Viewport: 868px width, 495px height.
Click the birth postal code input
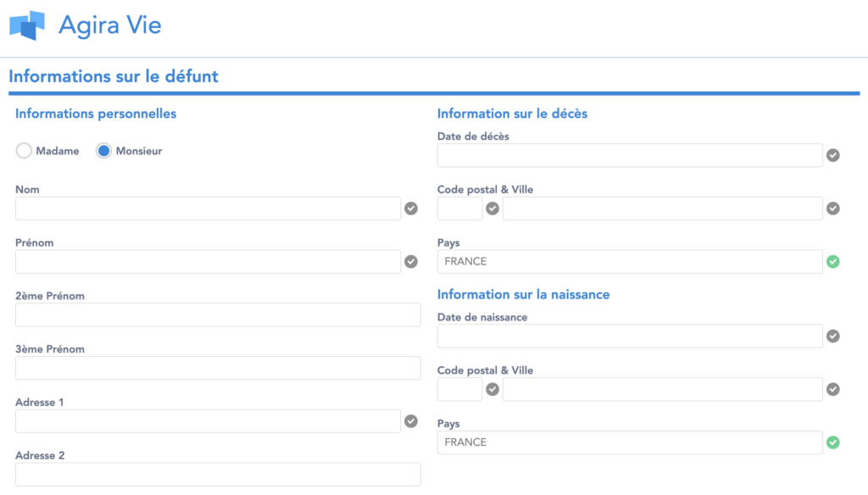(459, 389)
